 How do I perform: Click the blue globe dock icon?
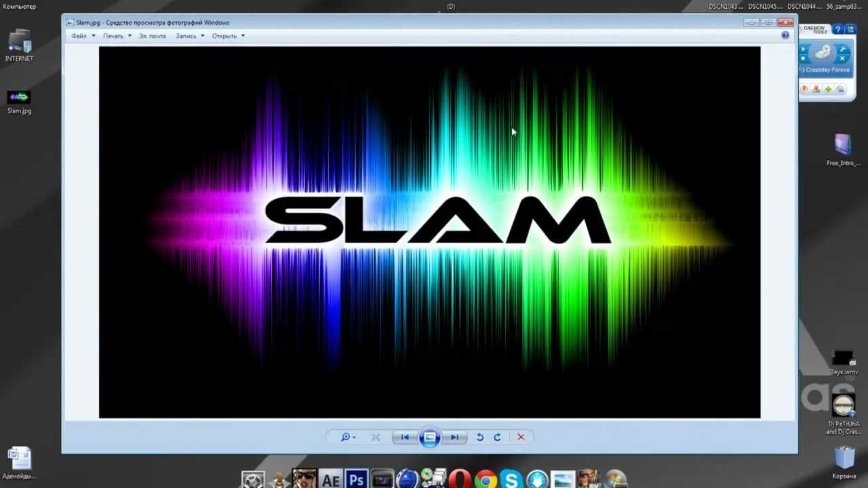408,480
